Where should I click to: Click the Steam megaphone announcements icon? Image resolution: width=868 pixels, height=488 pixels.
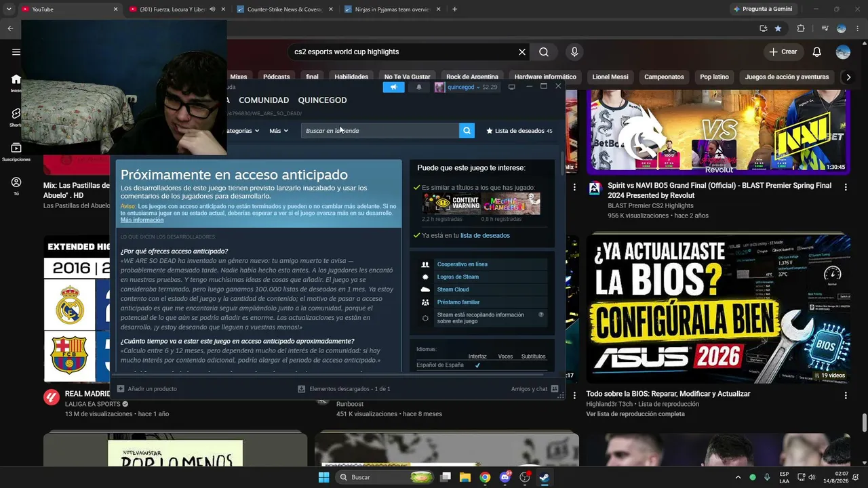(393, 87)
